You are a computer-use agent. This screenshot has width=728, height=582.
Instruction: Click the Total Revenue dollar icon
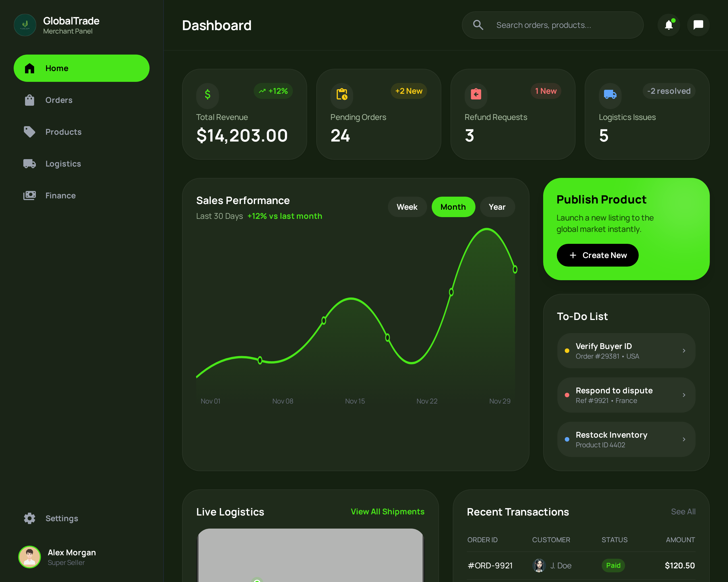click(207, 94)
